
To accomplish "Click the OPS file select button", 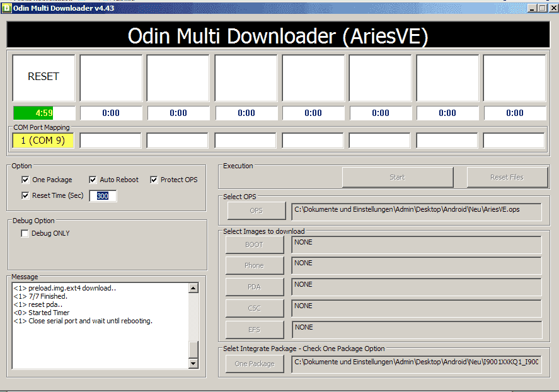I will tap(256, 210).
